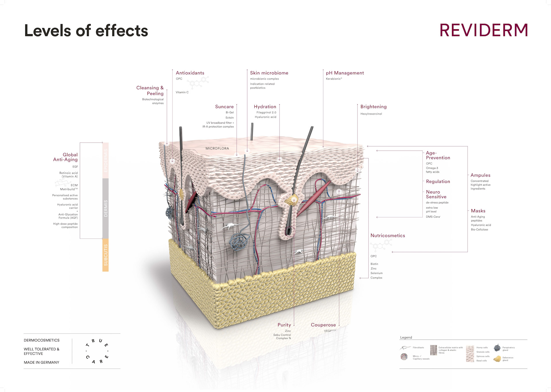Screen dimensions: 551x392
Task: Click the Skin microbiome heading
Action: tap(269, 73)
